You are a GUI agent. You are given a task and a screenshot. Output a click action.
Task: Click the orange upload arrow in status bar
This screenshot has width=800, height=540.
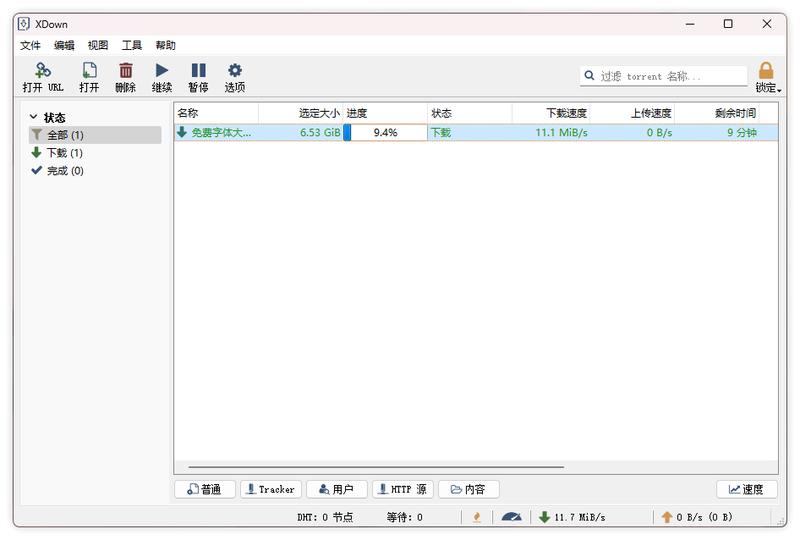(667, 517)
